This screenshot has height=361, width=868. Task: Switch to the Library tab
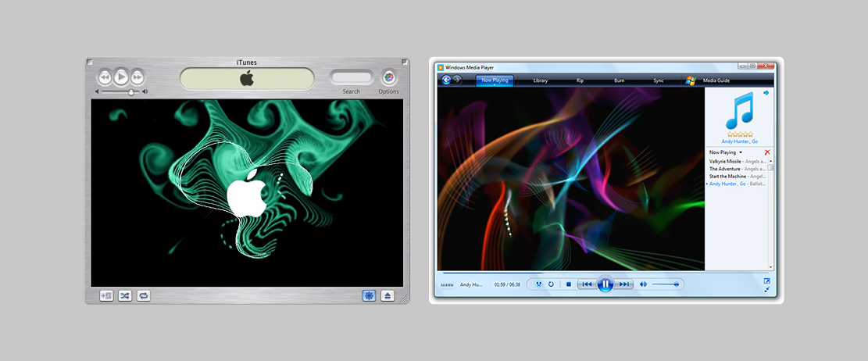pyautogui.click(x=541, y=80)
